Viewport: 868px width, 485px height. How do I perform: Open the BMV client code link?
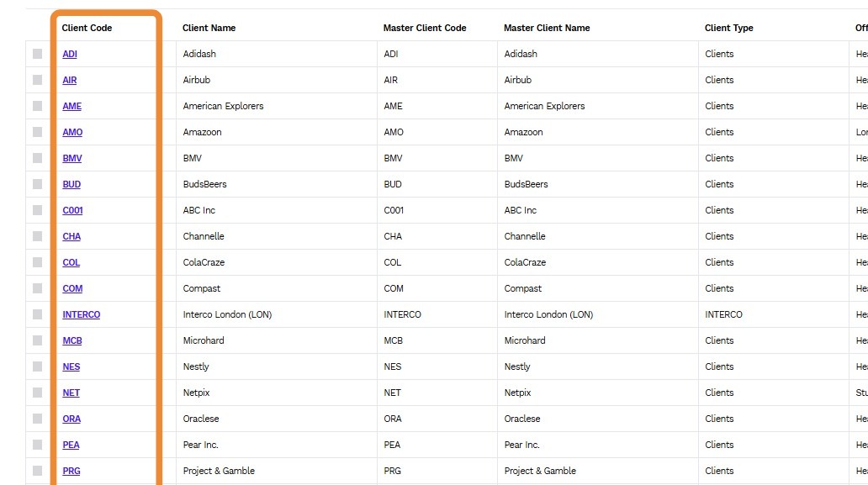coord(72,158)
